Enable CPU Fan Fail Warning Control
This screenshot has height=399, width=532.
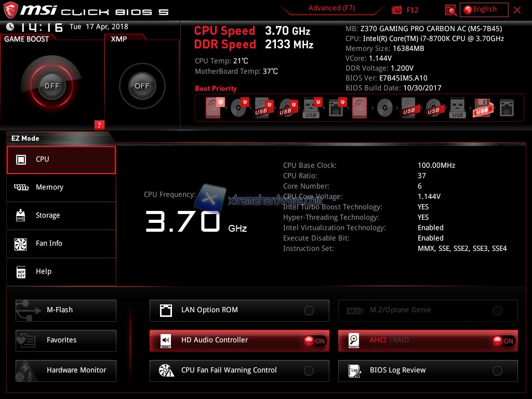tap(309, 371)
